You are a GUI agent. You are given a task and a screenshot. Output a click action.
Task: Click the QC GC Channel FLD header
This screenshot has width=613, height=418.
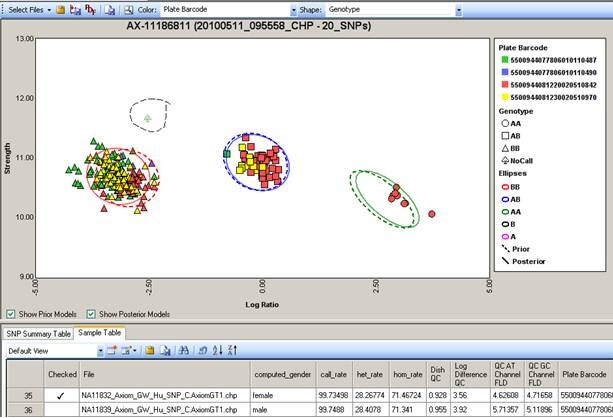click(541, 374)
